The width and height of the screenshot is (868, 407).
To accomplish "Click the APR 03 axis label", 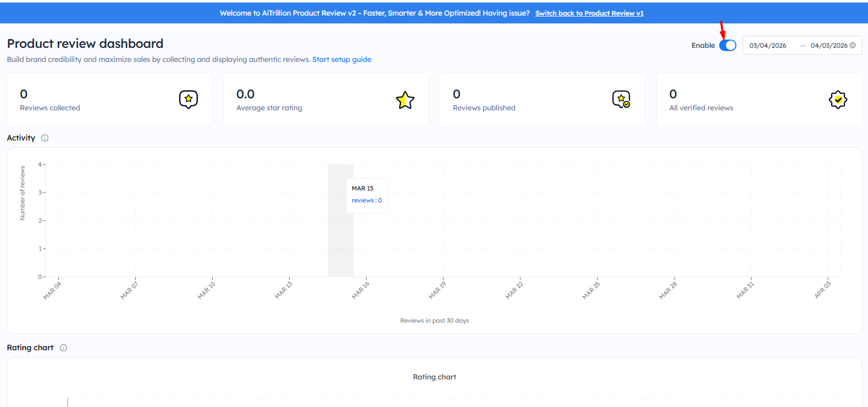I will (823, 290).
